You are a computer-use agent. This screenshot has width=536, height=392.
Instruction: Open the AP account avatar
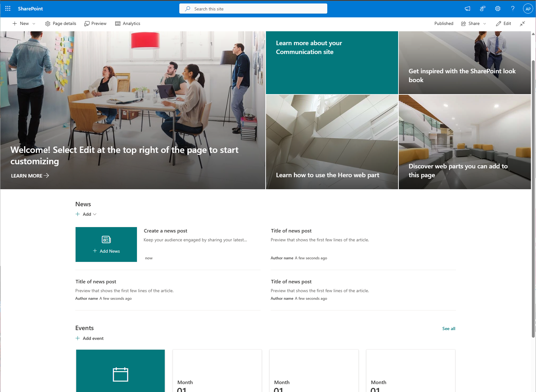coord(528,9)
